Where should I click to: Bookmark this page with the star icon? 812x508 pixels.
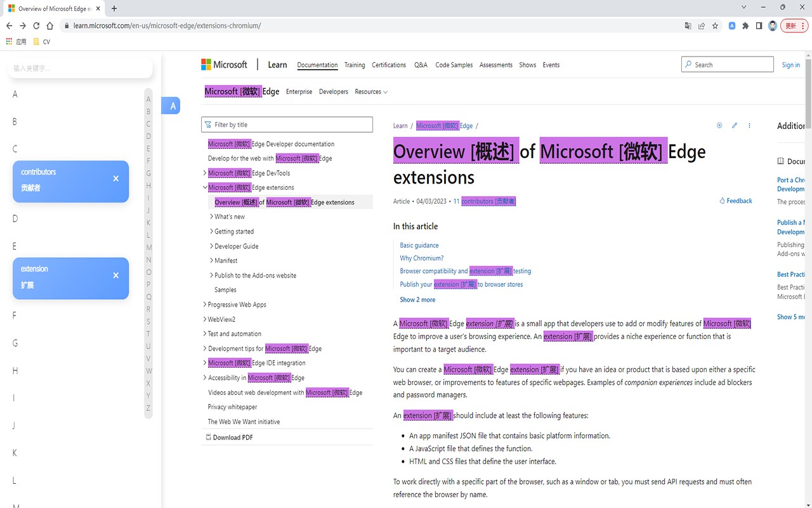[x=715, y=26]
